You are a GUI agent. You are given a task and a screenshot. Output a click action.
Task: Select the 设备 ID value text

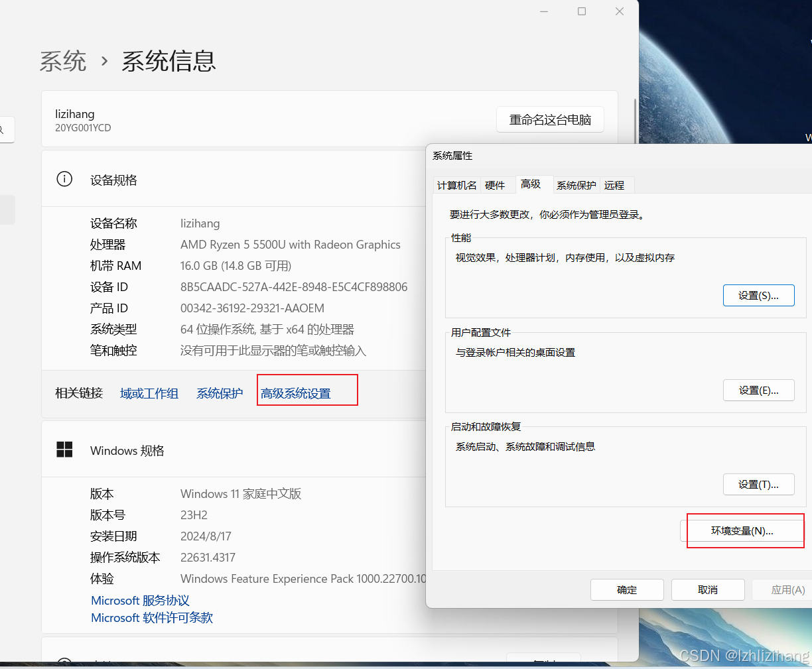[294, 287]
